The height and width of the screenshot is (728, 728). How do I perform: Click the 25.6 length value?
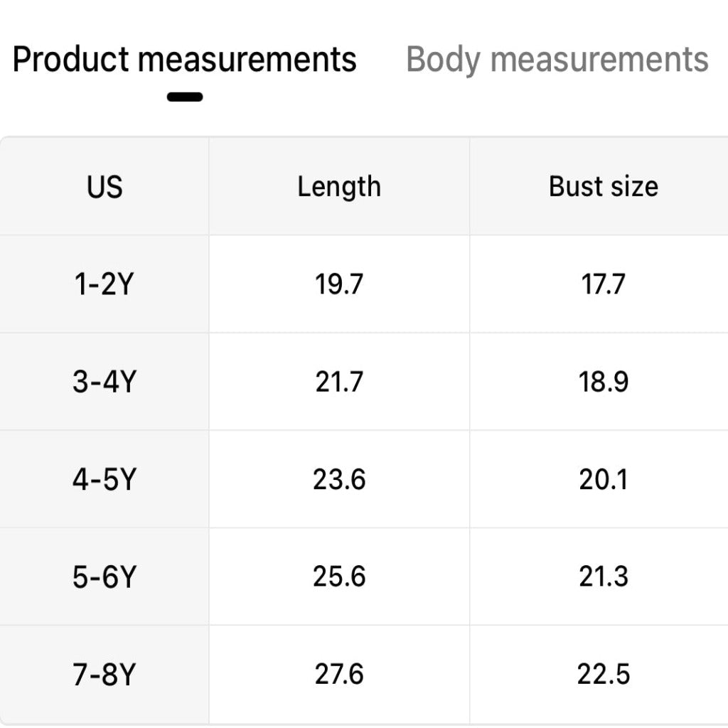click(x=339, y=577)
